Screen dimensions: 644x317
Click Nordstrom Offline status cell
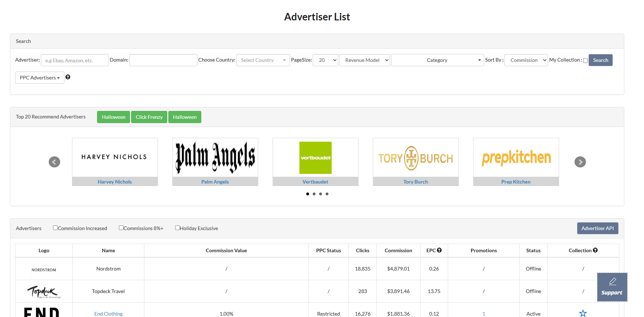(534, 269)
